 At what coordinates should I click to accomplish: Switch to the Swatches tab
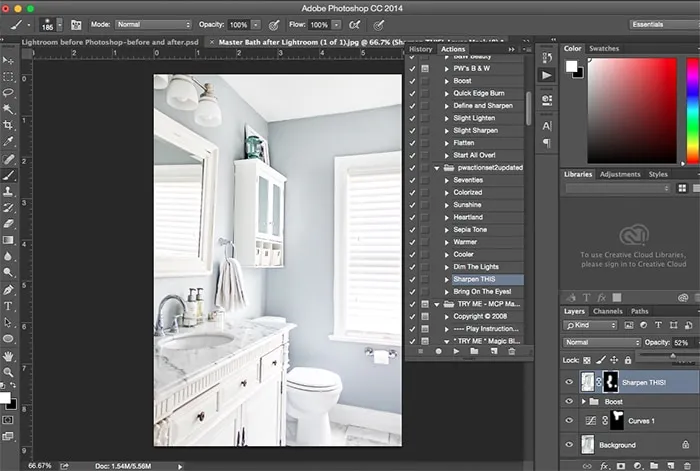pyautogui.click(x=604, y=48)
